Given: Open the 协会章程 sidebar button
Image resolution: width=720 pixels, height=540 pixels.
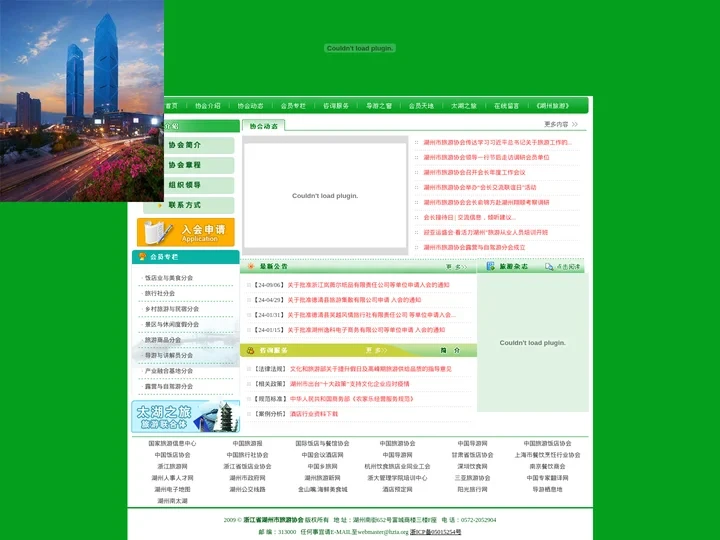Looking at the screenshot, I should click(x=188, y=165).
